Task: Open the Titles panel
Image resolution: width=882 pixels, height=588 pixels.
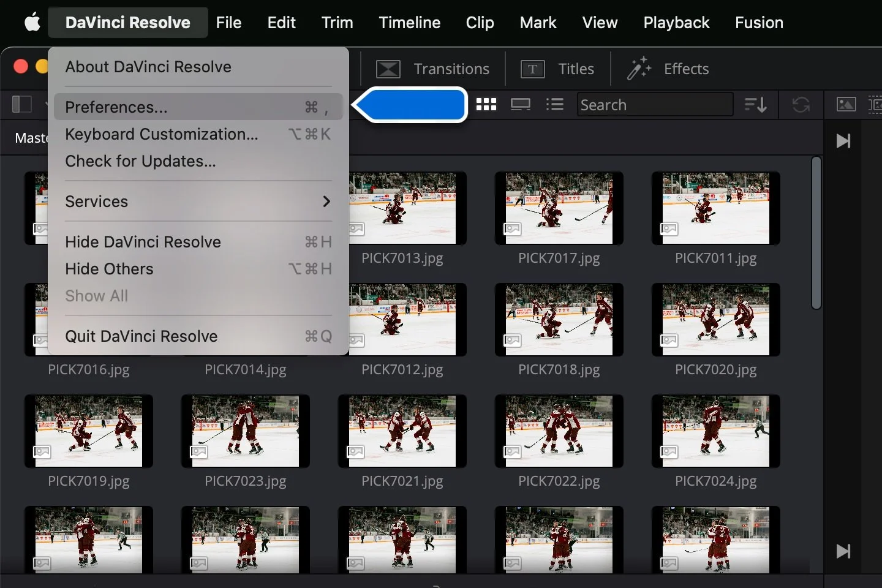Action: pyautogui.click(x=557, y=69)
